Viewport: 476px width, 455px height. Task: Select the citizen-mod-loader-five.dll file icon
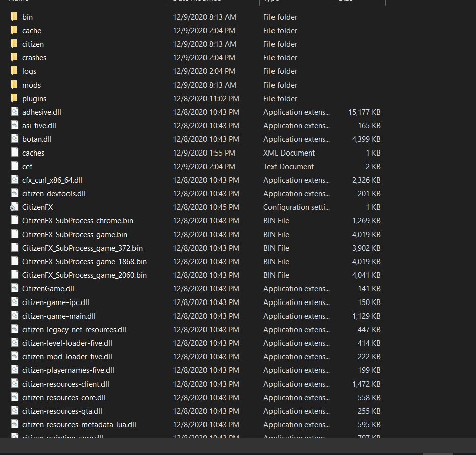[14, 356]
